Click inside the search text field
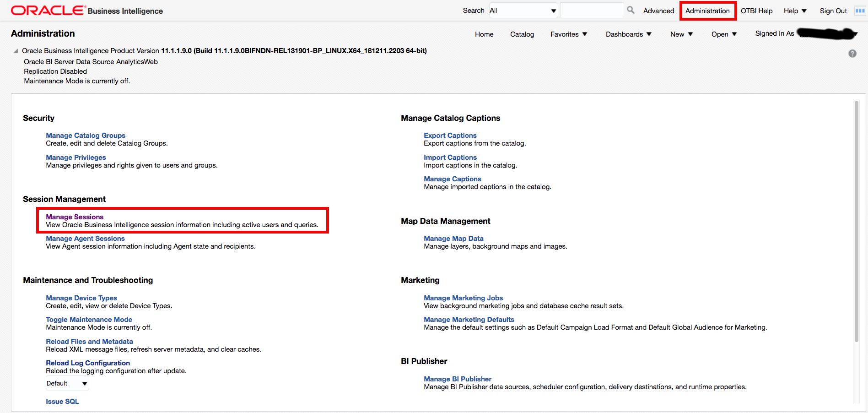 592,11
